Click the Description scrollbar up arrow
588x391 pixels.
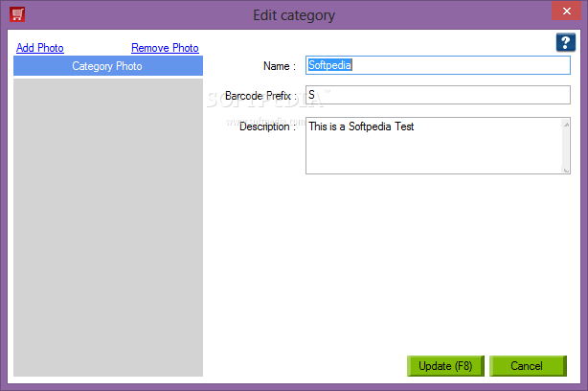[x=566, y=124]
